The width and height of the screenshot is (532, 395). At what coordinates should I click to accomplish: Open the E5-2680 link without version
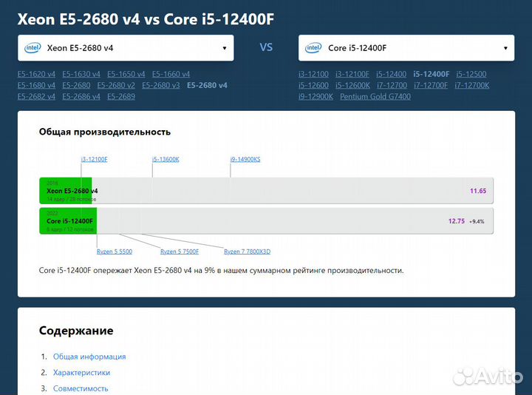tap(76, 85)
